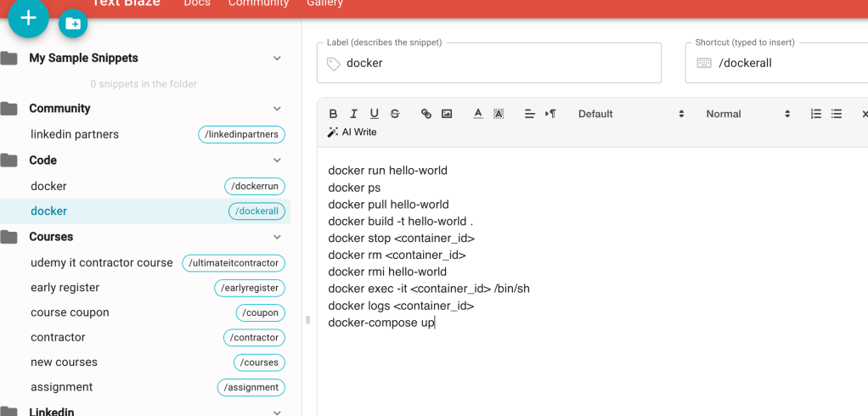Open the Docs menu item
This screenshot has width=868, height=416.
point(197,3)
